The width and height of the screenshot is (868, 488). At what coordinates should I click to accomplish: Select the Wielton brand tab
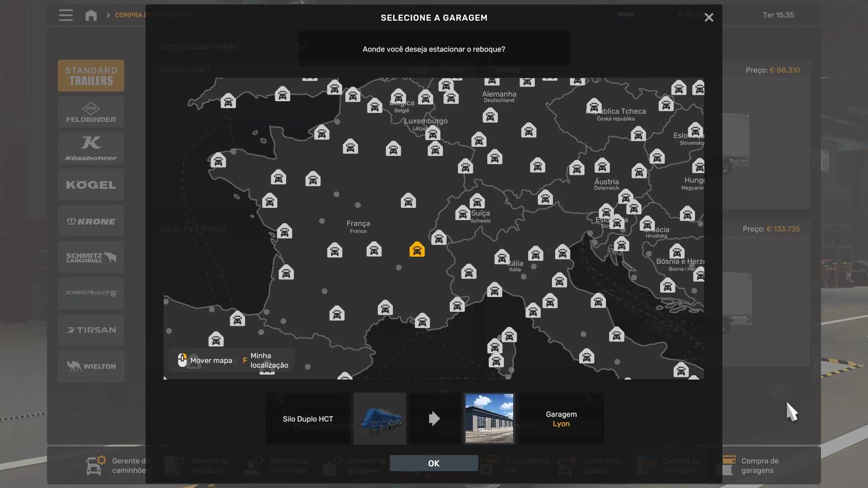point(91,366)
